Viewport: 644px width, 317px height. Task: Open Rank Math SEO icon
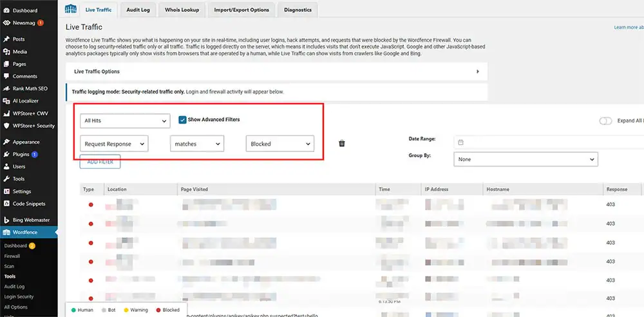tap(6, 88)
